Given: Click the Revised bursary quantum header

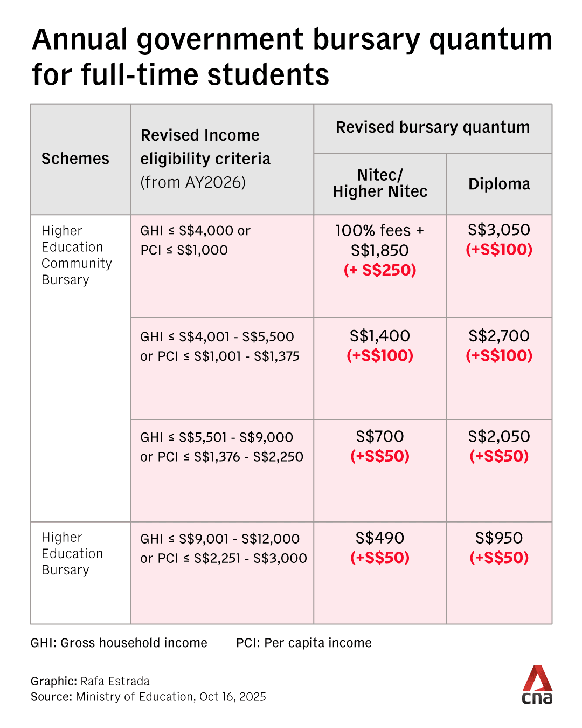Looking at the screenshot, I should click(433, 128).
